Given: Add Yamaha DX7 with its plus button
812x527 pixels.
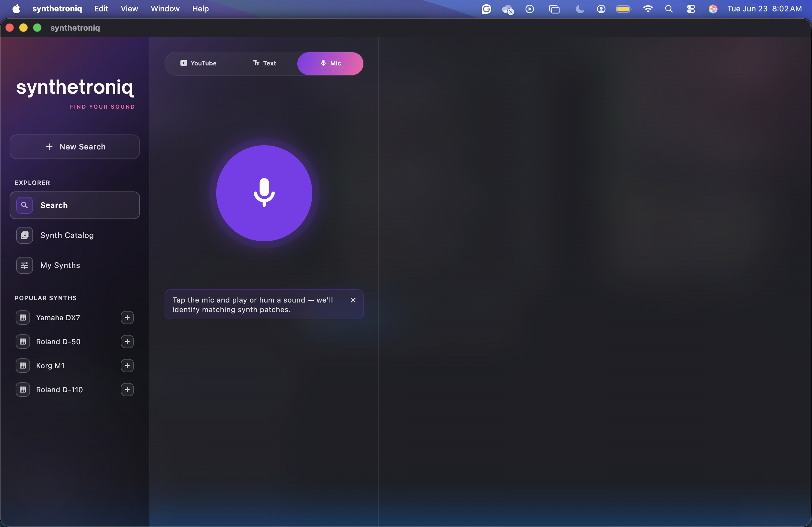Looking at the screenshot, I should click(127, 318).
